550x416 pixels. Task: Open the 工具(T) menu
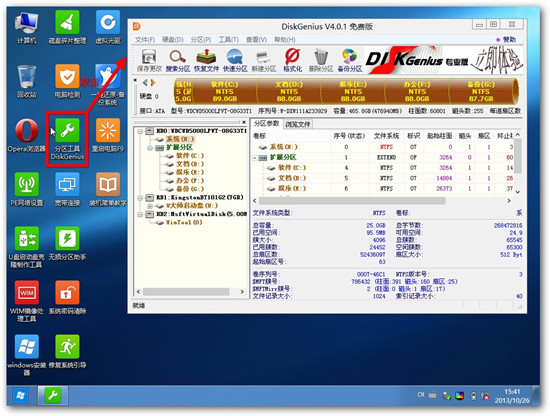tap(229, 40)
